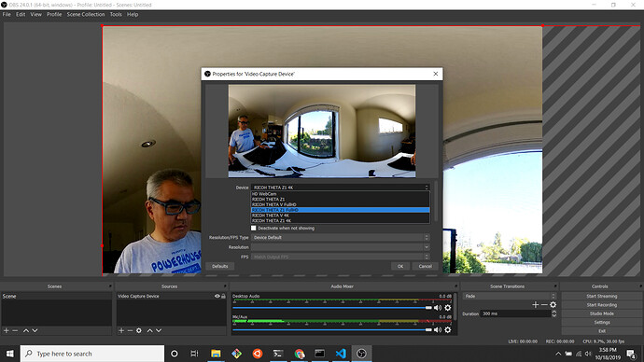The height and width of the screenshot is (362, 644).
Task: Open the Edit menu
Action: coord(21,14)
